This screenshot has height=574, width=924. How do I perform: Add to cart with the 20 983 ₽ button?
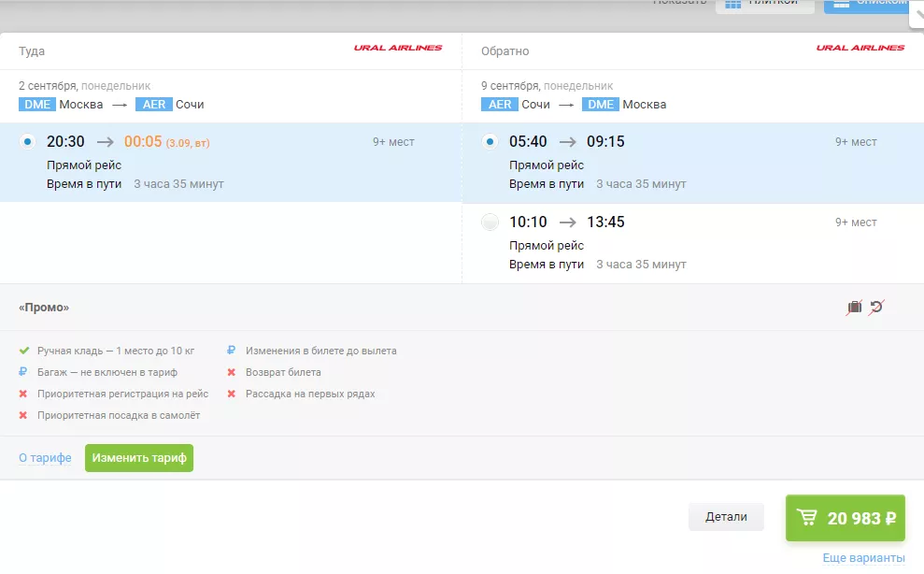[846, 518]
